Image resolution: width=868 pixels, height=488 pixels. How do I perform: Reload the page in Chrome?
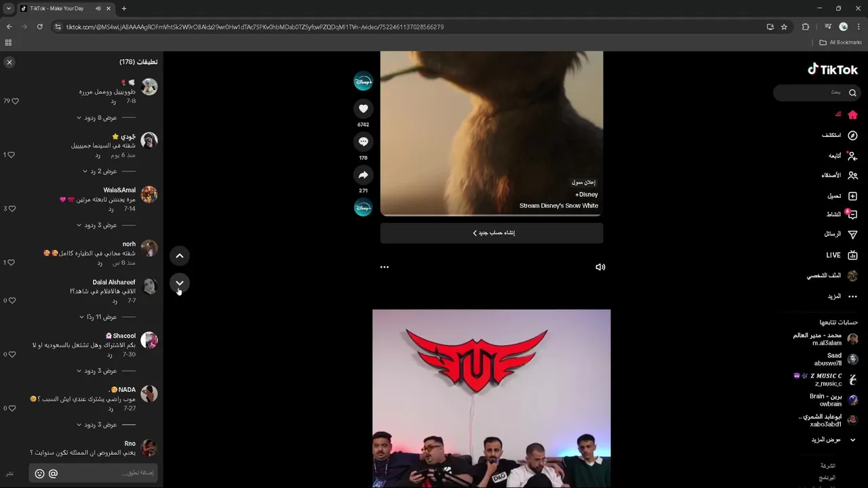[x=39, y=26]
